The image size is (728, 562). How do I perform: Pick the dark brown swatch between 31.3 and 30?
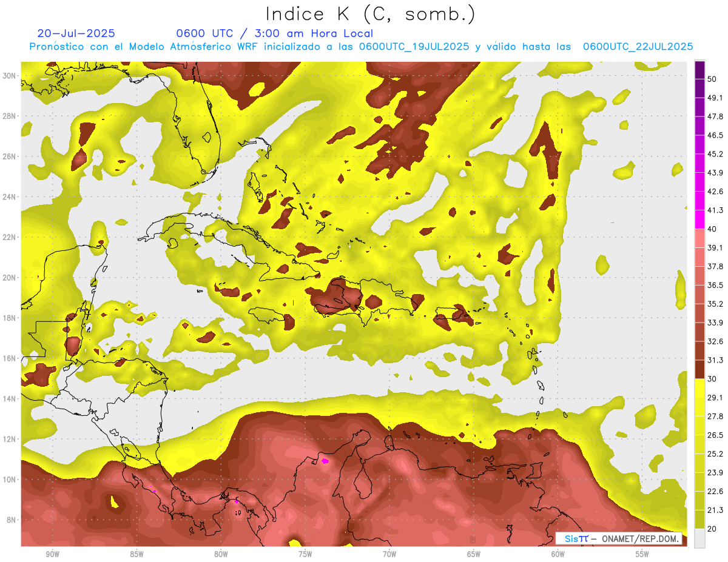[699, 369]
